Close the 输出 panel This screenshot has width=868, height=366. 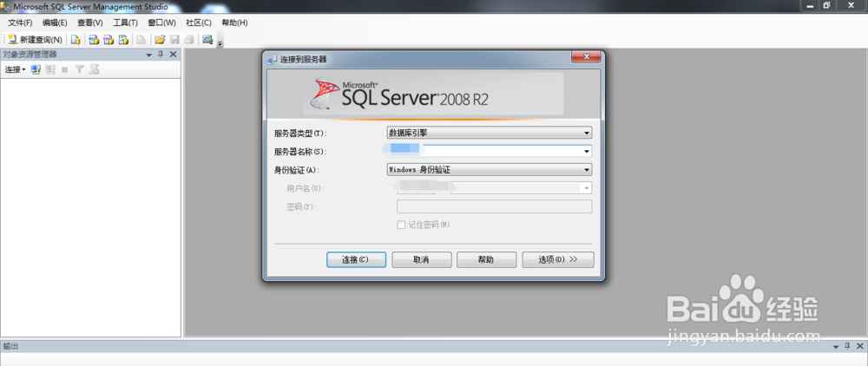(859, 346)
